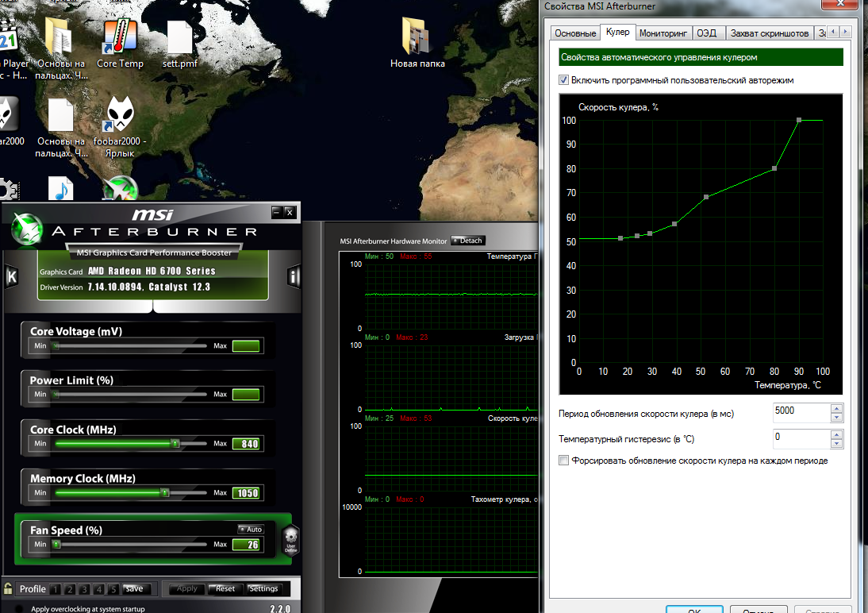Click the temperature hysteresis input field
Screen dimensions: 868x613
[801, 438]
